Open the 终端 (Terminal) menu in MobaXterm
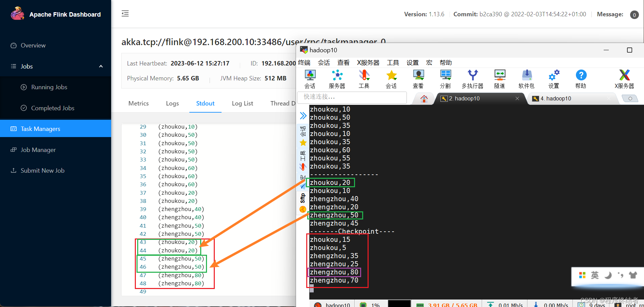This screenshot has height=307, width=644. pos(304,62)
